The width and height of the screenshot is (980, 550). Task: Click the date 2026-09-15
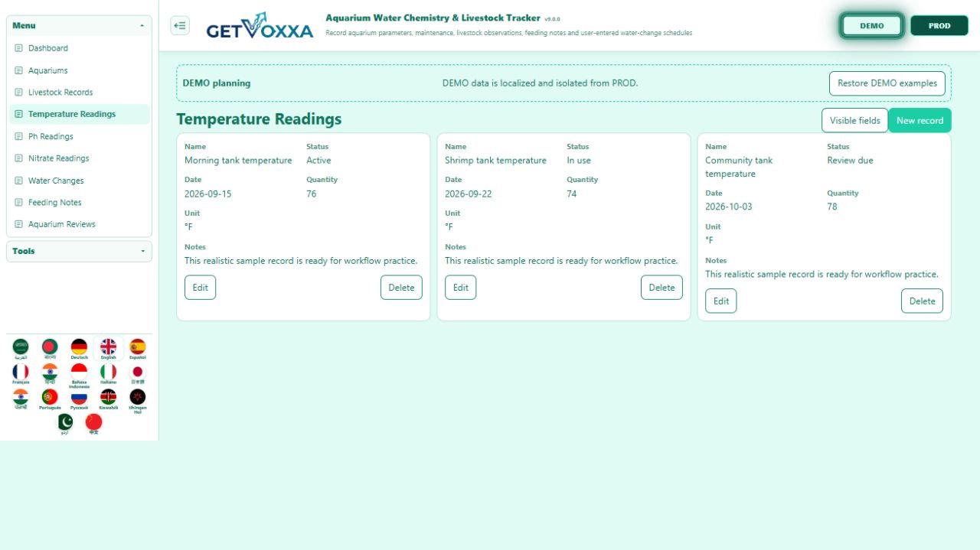[207, 194]
